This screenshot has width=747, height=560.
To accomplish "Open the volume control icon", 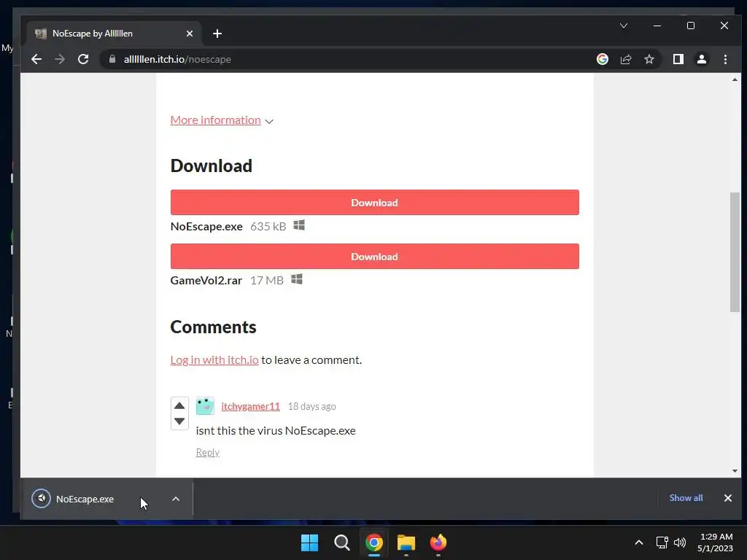I will tap(680, 542).
